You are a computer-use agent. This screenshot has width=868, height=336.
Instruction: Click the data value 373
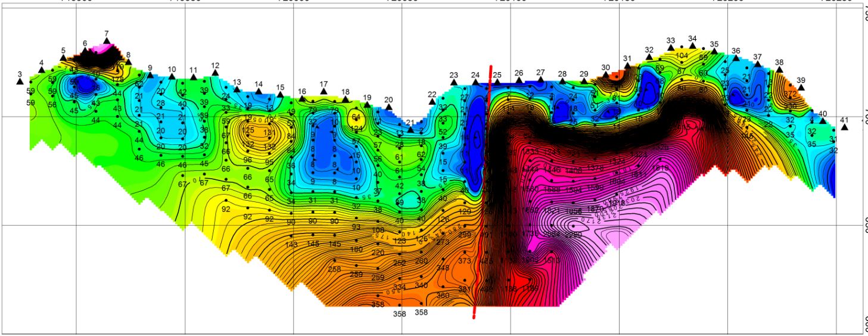pos(465,261)
